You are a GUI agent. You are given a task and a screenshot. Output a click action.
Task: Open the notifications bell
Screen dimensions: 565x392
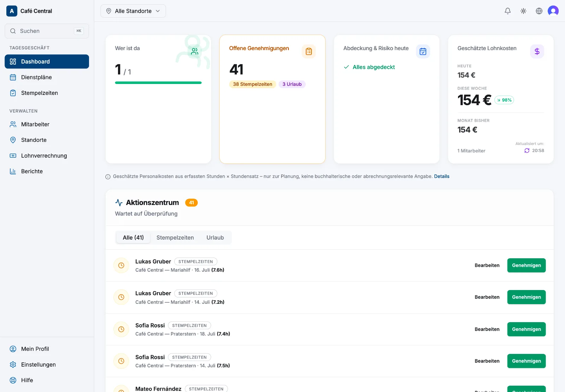tap(507, 11)
